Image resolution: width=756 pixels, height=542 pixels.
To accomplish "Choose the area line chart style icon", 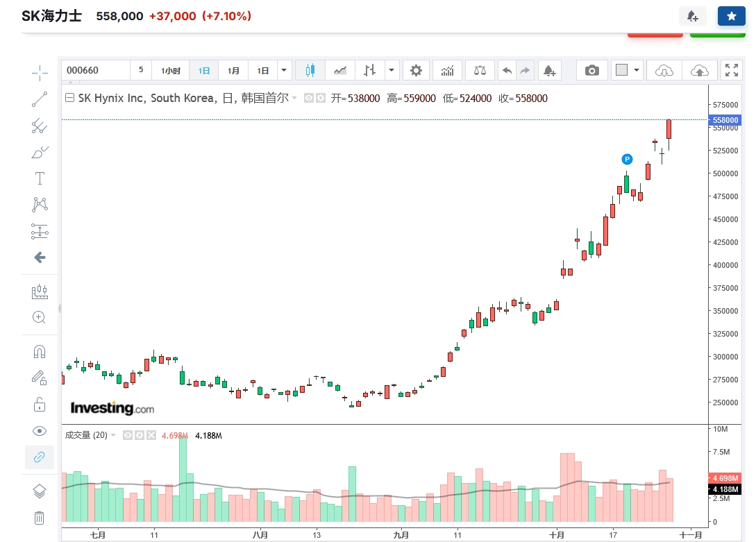I will (x=340, y=70).
